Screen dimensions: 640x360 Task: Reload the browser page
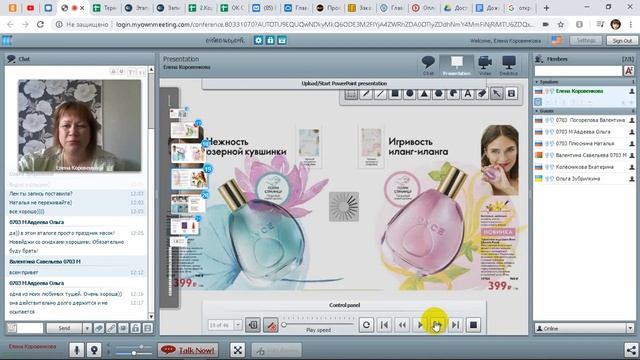click(x=40, y=24)
